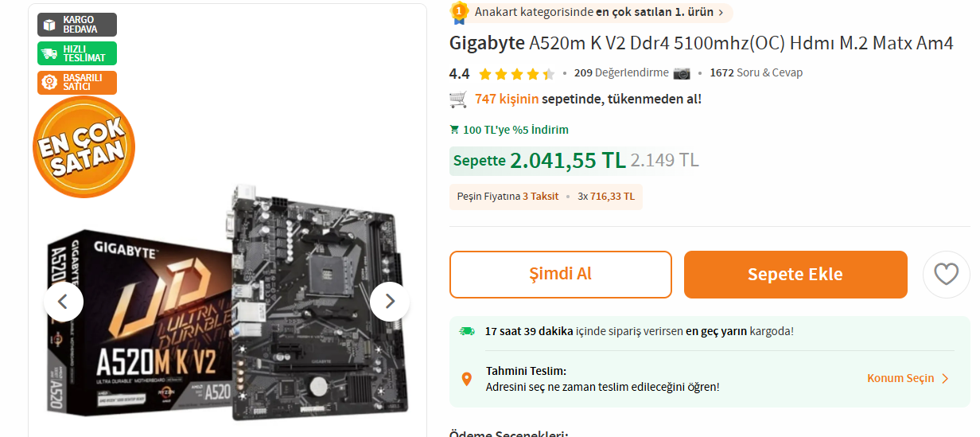980x437 pixels.
Task: Expand installment details 3x 716,33 TL
Action: click(x=606, y=197)
